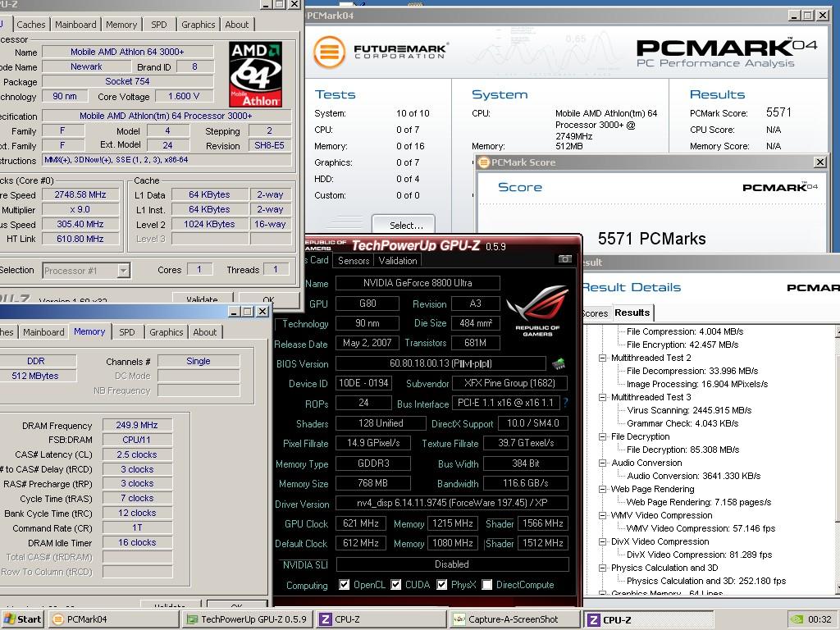
Task: Select the Results tab in Result Details
Action: coord(632,313)
